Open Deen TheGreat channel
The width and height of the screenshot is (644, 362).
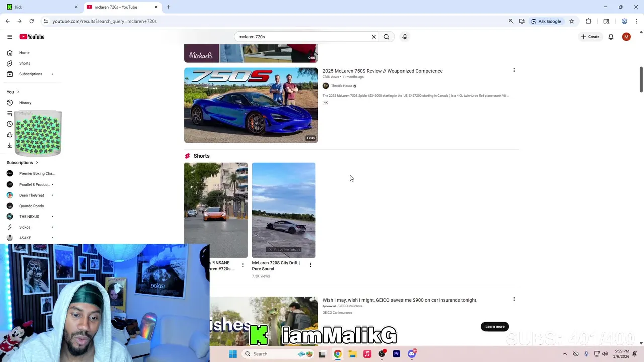[30, 195]
